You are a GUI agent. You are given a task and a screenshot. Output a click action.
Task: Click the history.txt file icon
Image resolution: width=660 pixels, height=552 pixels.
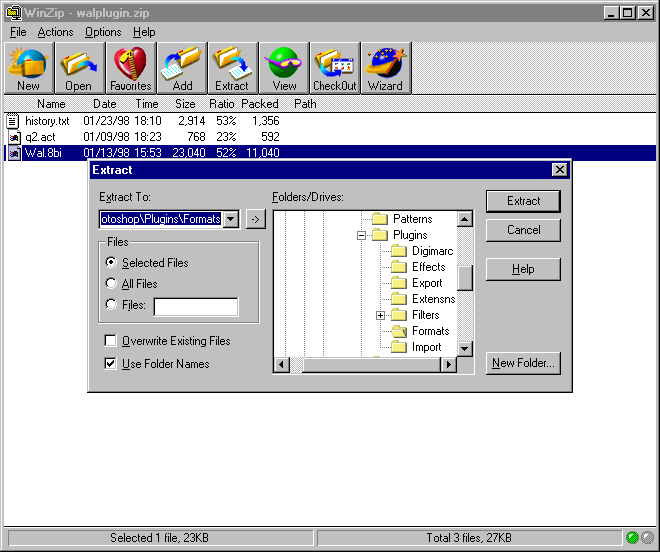(x=13, y=121)
